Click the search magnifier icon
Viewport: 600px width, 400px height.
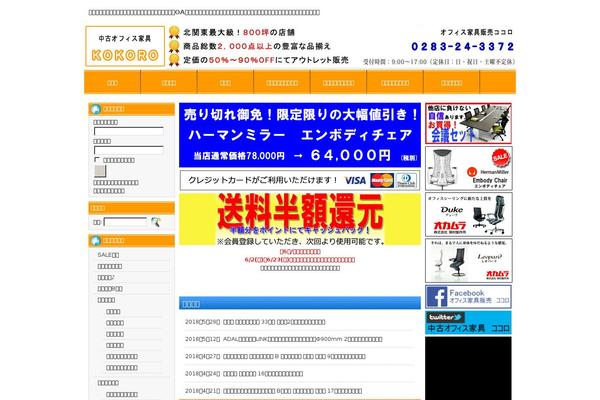(x=155, y=222)
